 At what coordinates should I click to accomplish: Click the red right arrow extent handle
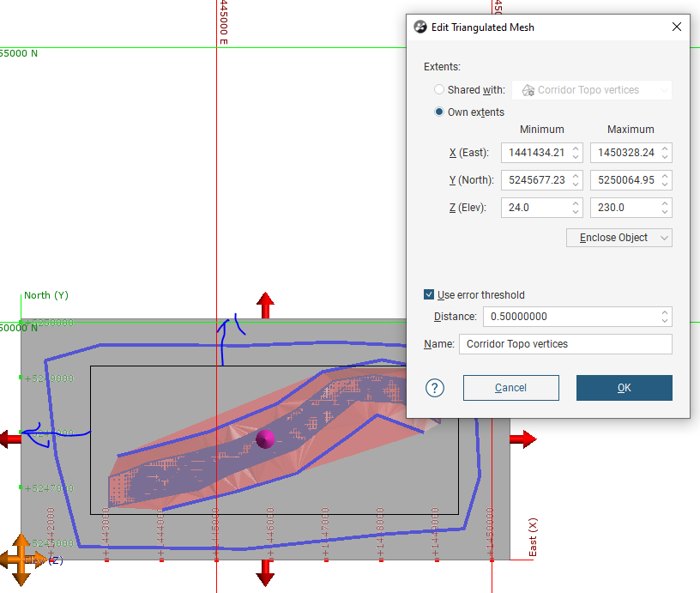522,439
